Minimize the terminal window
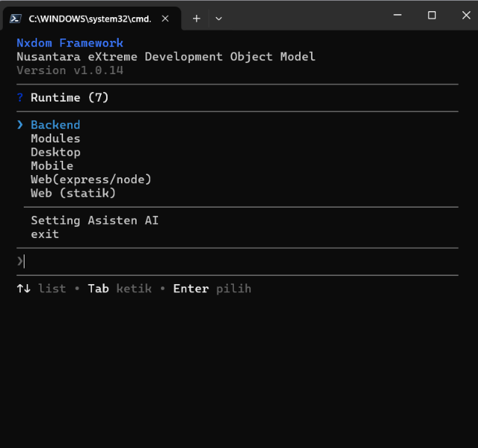 click(x=398, y=15)
